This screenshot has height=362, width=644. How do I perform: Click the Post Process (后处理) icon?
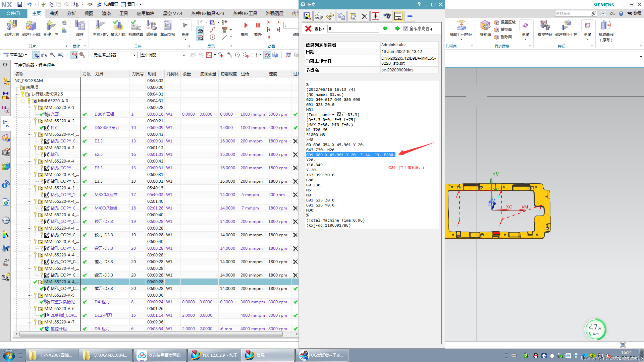point(152,28)
